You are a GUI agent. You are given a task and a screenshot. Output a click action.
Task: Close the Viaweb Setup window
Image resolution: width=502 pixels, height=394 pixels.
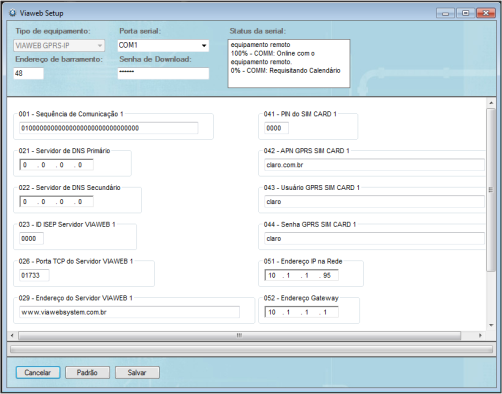point(486,13)
